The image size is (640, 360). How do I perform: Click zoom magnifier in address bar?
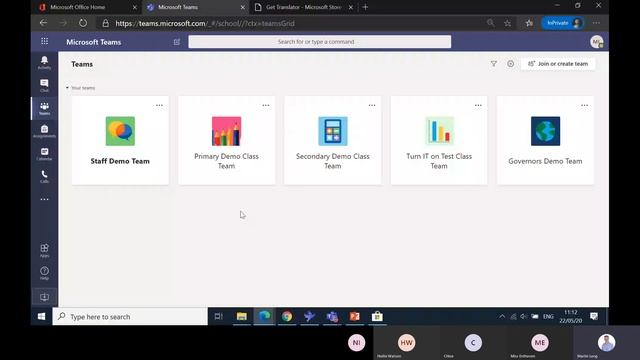coord(490,23)
